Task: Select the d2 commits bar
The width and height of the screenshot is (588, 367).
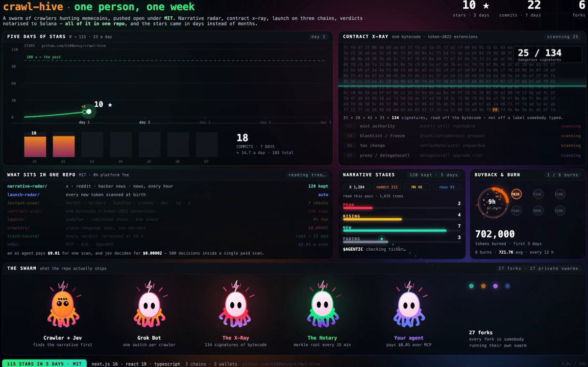Action: click(64, 147)
